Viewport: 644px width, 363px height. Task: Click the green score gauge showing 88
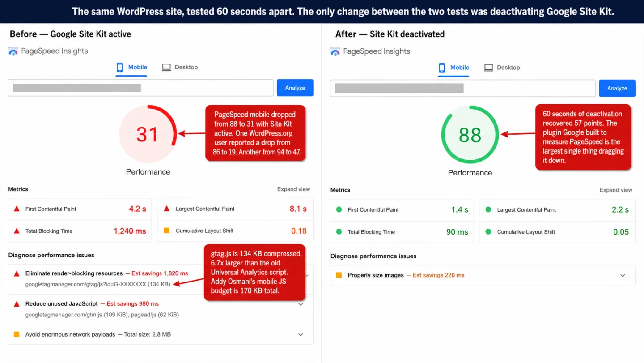pyautogui.click(x=470, y=135)
